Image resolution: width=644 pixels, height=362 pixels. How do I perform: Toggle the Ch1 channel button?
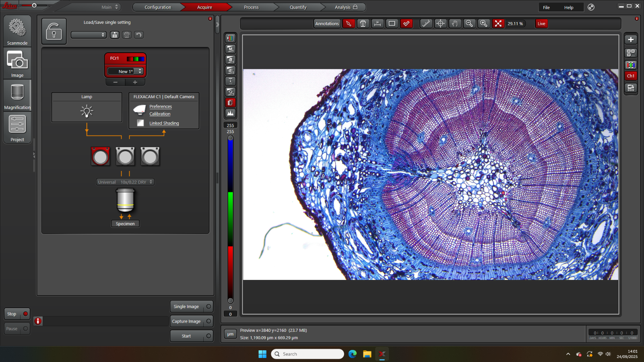(x=631, y=76)
